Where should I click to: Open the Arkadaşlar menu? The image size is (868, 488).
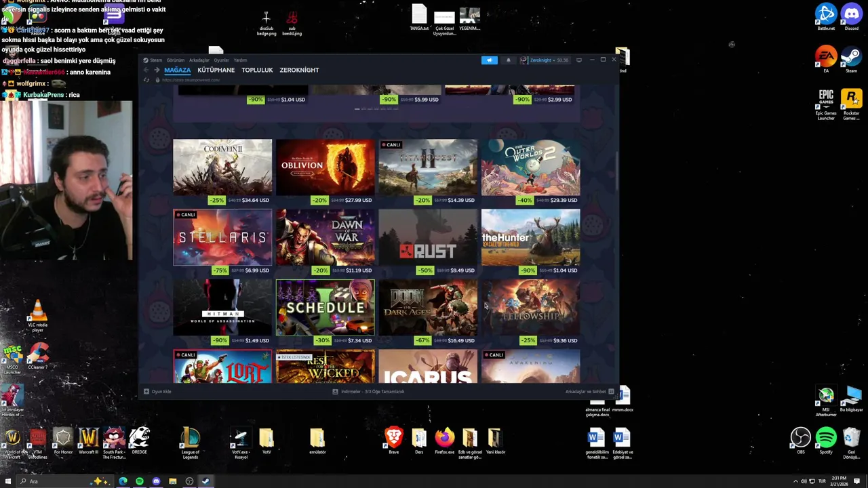(x=199, y=60)
